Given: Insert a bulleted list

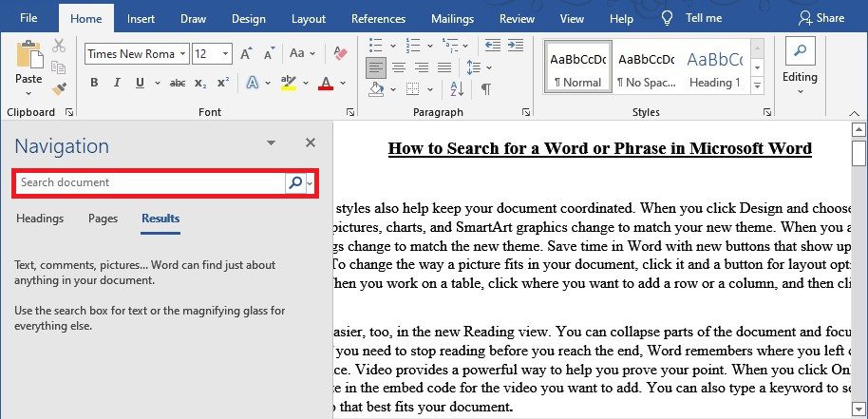Looking at the screenshot, I should 376,45.
